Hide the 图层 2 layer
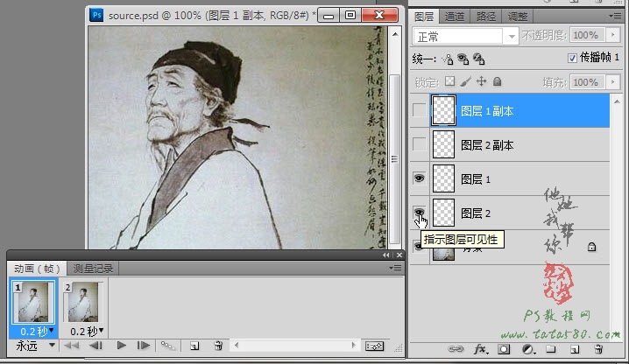 pos(420,212)
